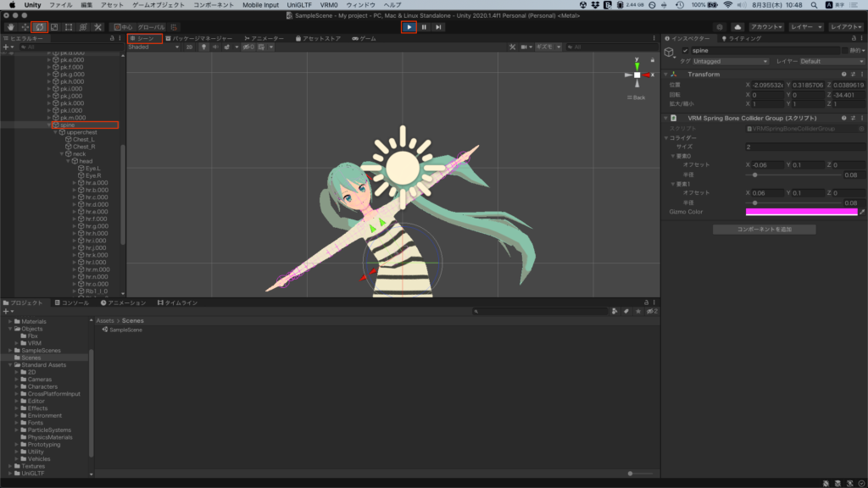
Task: Collapse the Transform component
Action: 666,75
